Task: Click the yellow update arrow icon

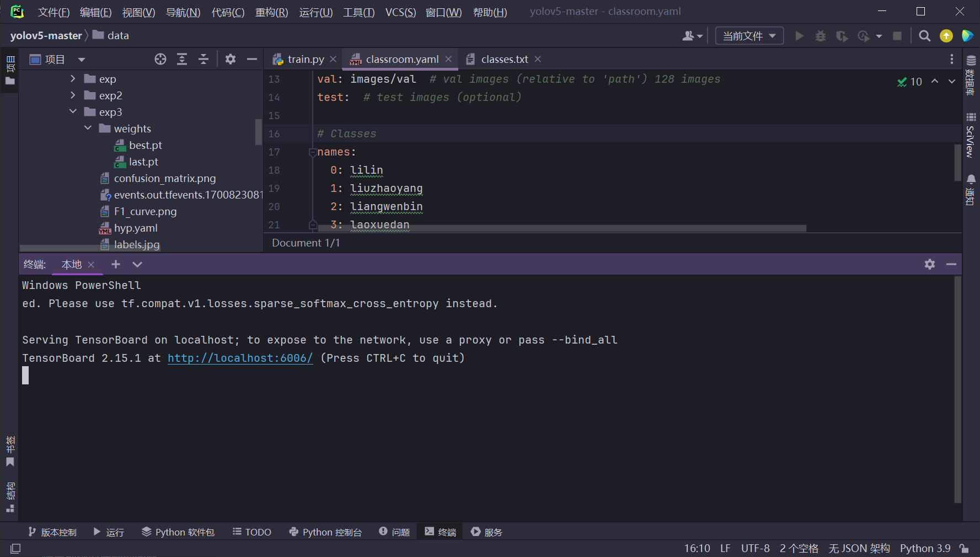Action: (946, 36)
